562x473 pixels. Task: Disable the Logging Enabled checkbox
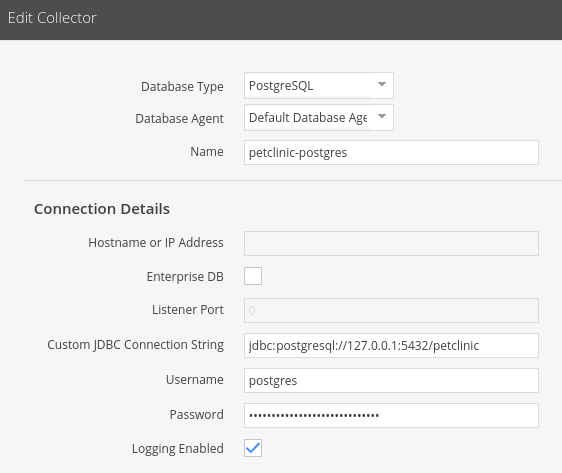tap(253, 448)
